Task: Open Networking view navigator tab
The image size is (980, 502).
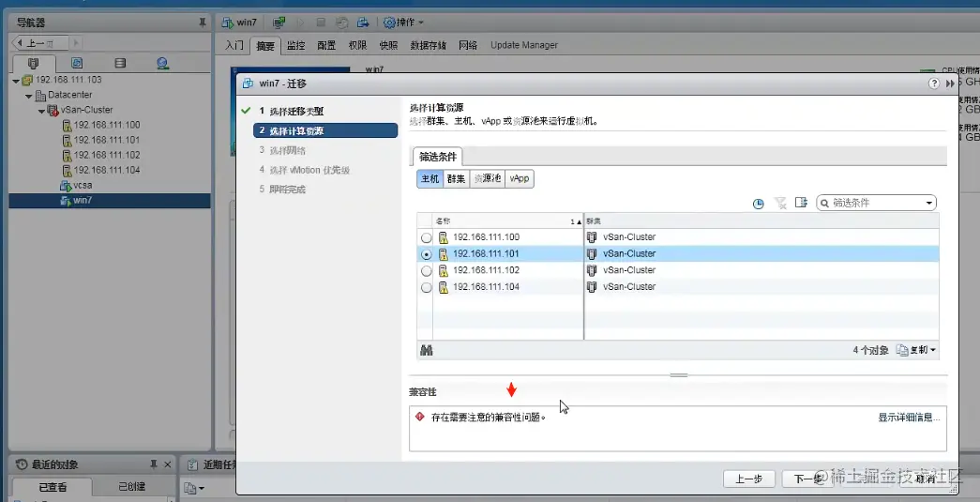Action: (x=162, y=63)
